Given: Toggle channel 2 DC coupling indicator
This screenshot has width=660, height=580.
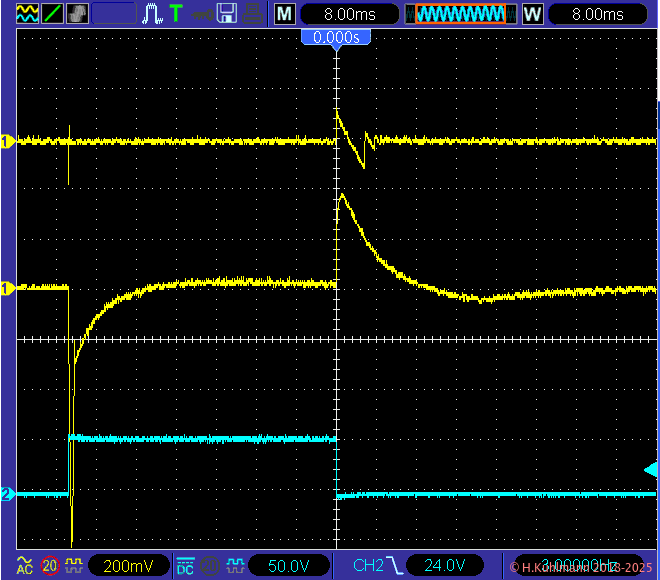Looking at the screenshot, I should [x=185, y=565].
